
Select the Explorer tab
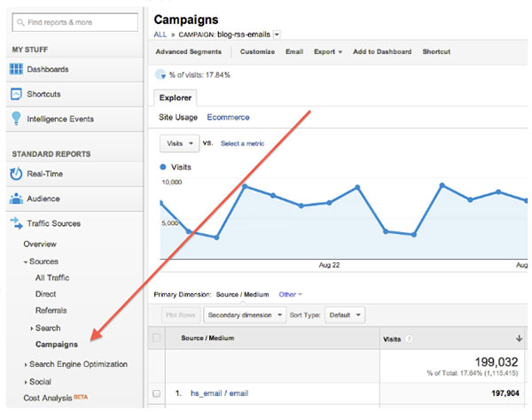click(176, 97)
